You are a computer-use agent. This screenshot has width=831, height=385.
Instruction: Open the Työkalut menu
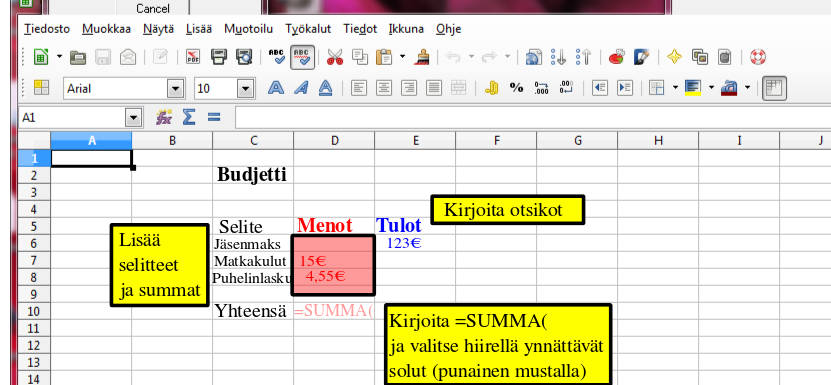click(x=308, y=29)
